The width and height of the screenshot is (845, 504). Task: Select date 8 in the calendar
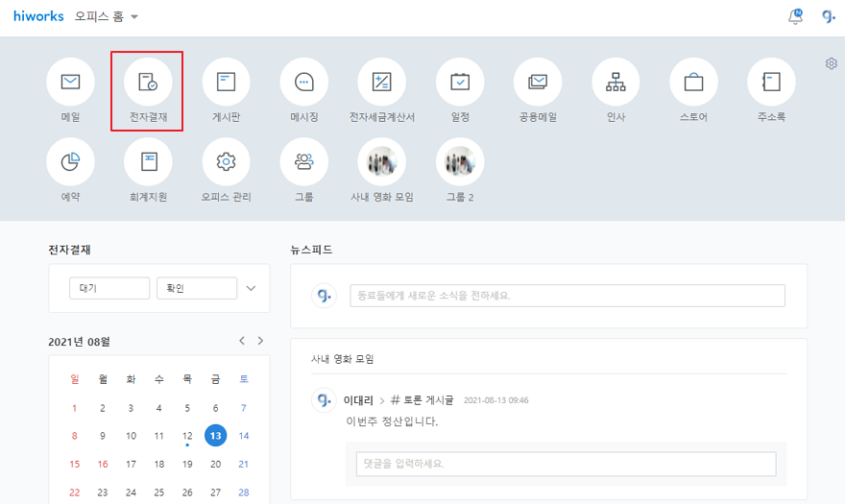(74, 436)
